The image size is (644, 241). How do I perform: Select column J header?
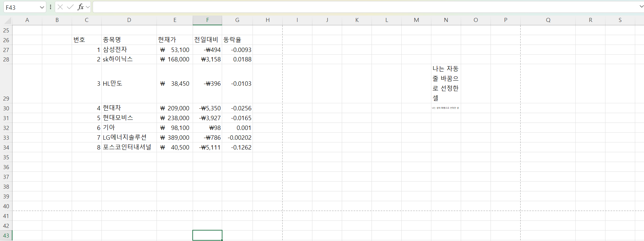coord(327,20)
